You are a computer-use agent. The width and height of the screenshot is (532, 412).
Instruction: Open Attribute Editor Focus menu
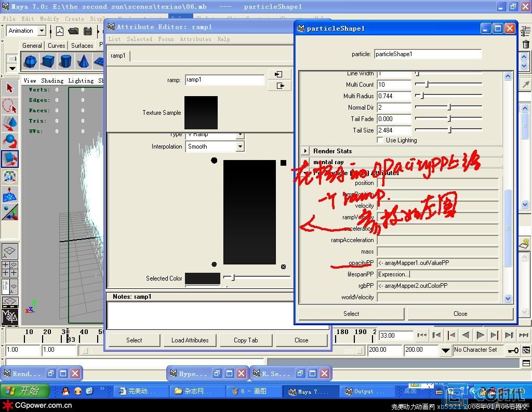166,39
